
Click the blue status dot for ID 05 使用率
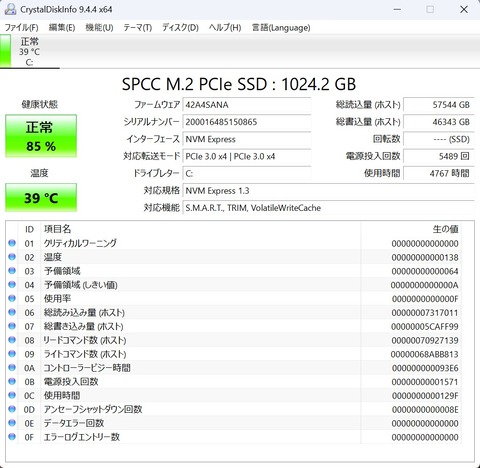[x=12, y=298]
